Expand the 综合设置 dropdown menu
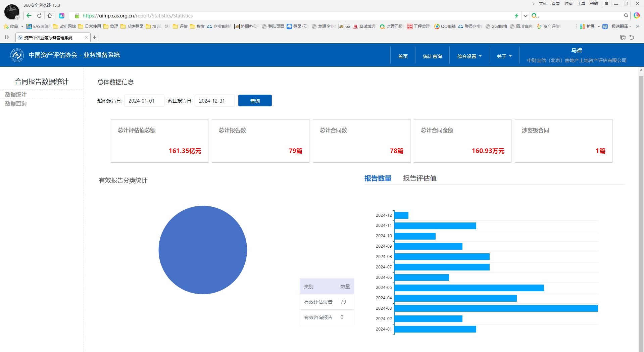The height and width of the screenshot is (352, 644). pos(469,56)
